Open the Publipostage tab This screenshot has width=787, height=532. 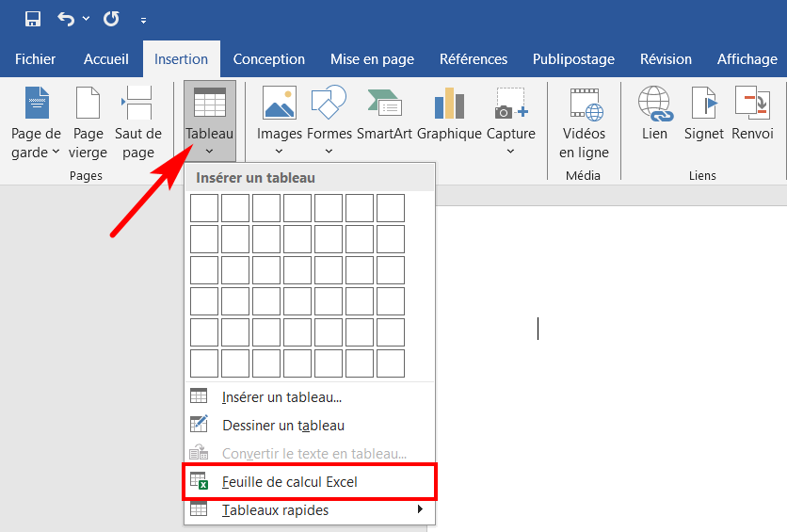573,59
